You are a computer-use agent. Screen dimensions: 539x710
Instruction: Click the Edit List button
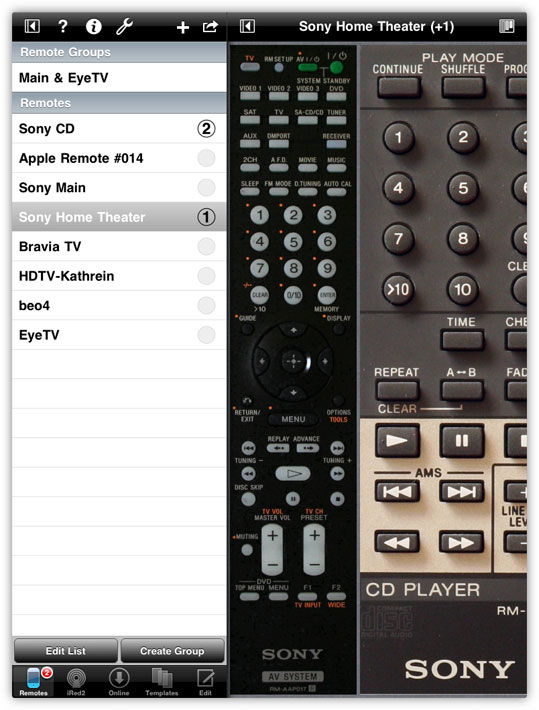tap(66, 651)
